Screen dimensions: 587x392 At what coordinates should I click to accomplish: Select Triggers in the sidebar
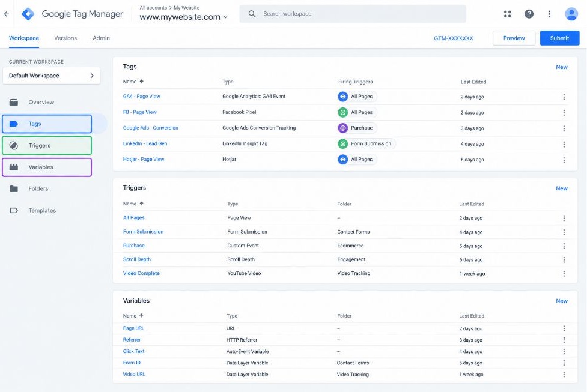47,145
